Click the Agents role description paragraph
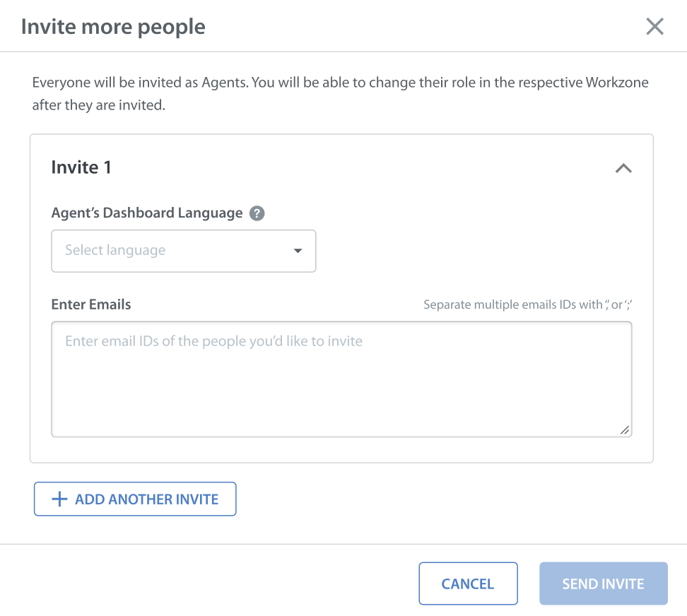Image resolution: width=687 pixels, height=616 pixels. (340, 94)
